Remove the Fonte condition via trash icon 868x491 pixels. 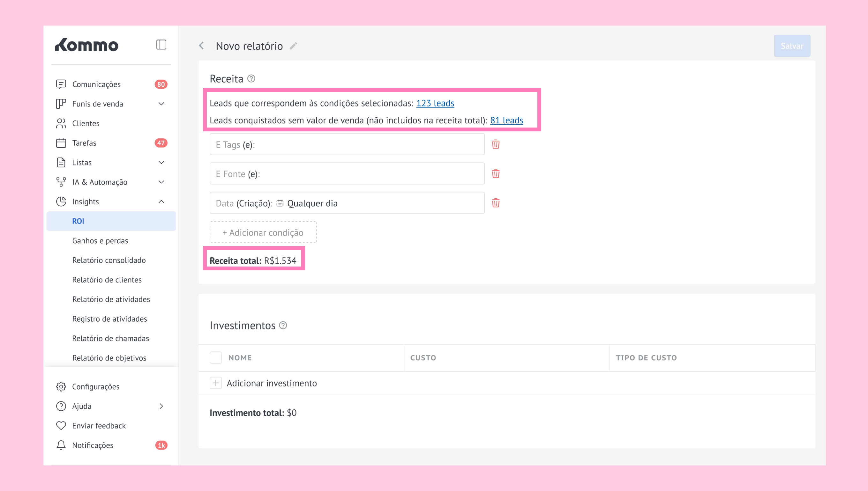point(495,174)
